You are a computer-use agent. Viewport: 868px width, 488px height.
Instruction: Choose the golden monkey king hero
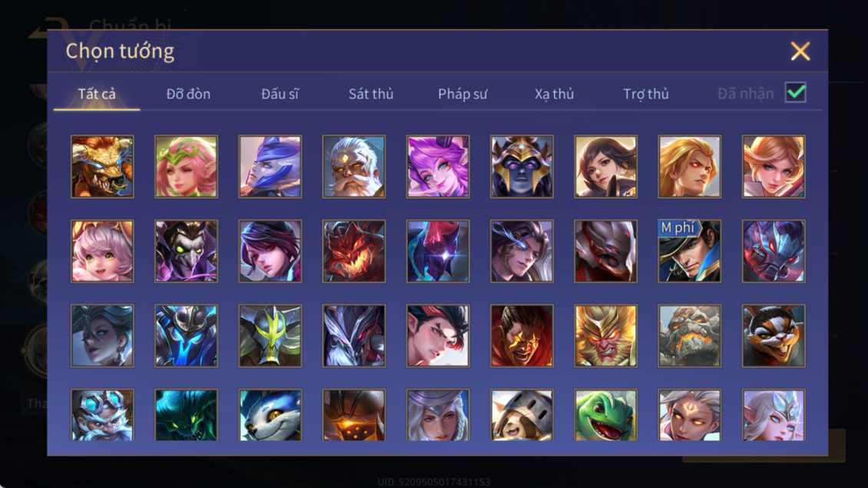[605, 336]
